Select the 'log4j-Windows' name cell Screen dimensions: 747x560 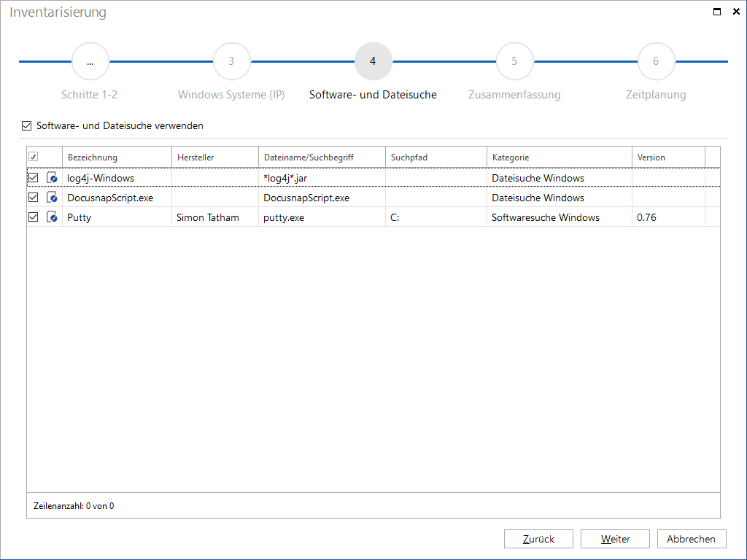click(117, 178)
